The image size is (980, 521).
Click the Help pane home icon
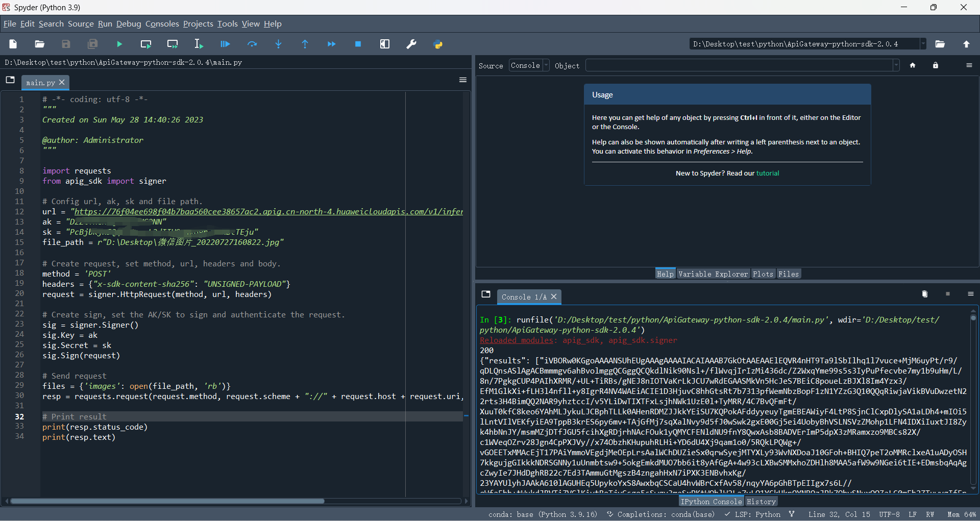(x=913, y=65)
